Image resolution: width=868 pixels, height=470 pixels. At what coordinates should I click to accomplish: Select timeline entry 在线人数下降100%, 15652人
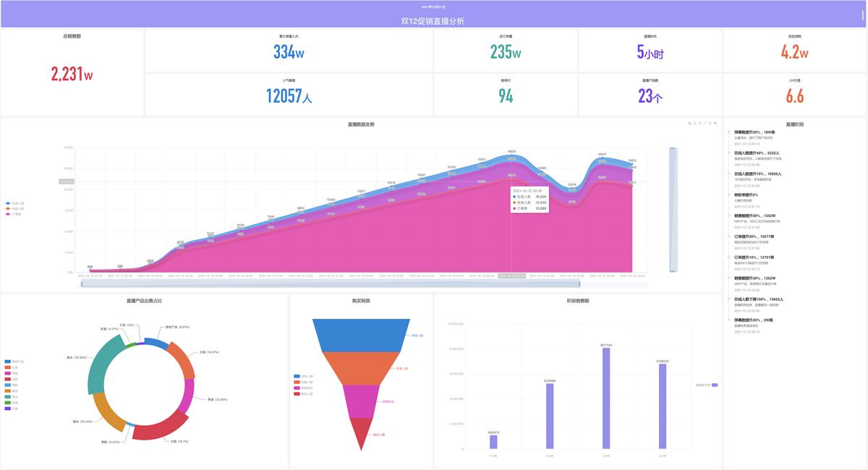(758, 299)
